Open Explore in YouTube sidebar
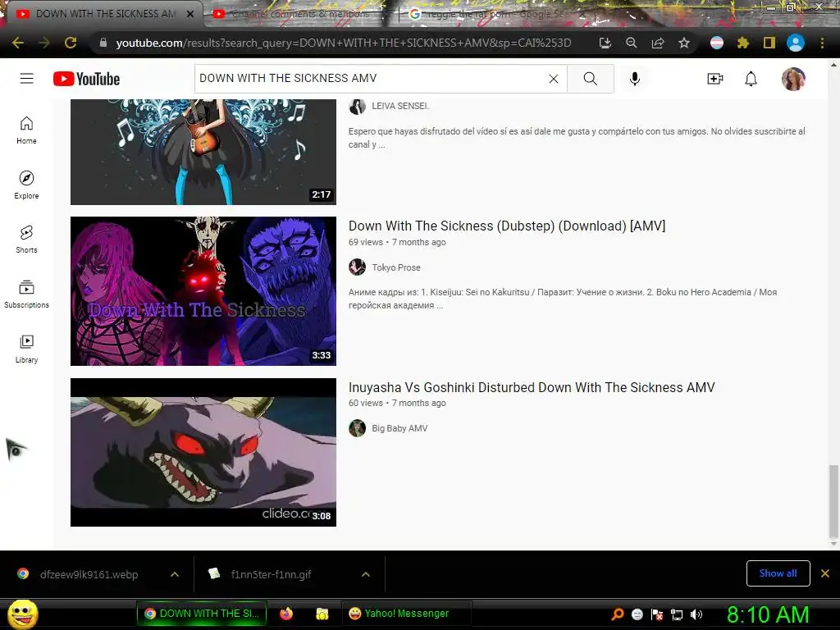The image size is (840, 630). tap(26, 185)
